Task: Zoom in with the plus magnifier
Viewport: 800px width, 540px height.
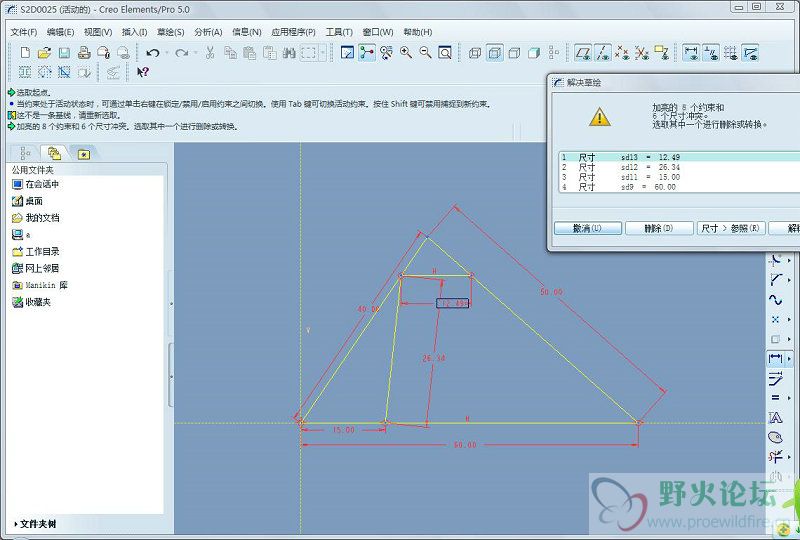Action: pos(406,53)
